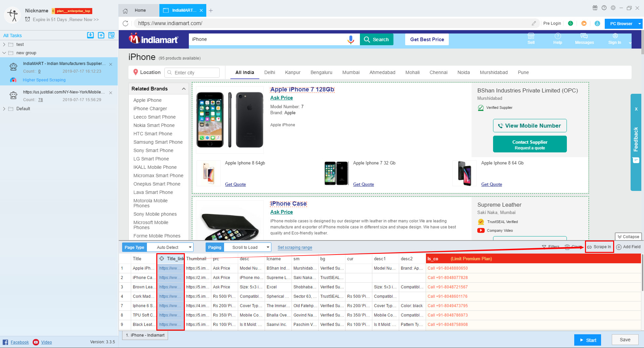The height and width of the screenshot is (348, 644).
Task: Select the Chennai location tab
Action: 438,72
